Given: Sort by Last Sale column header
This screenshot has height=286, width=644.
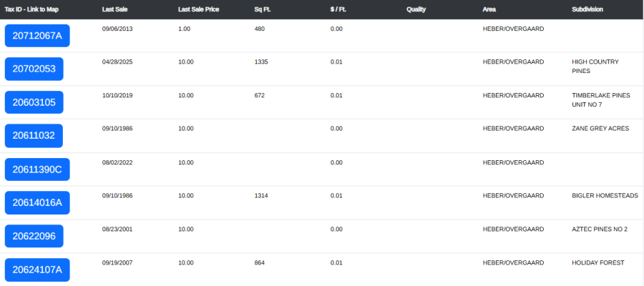Looking at the screenshot, I should click(114, 9).
